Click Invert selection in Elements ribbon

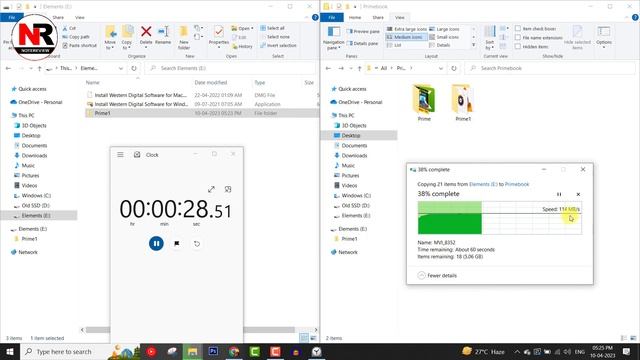click(278, 45)
